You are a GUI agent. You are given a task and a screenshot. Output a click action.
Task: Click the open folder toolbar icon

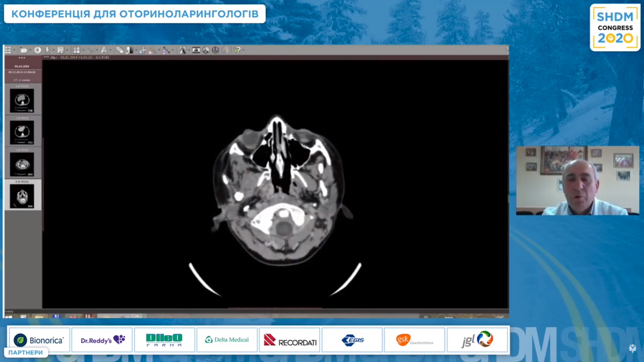pyautogui.click(x=23, y=50)
